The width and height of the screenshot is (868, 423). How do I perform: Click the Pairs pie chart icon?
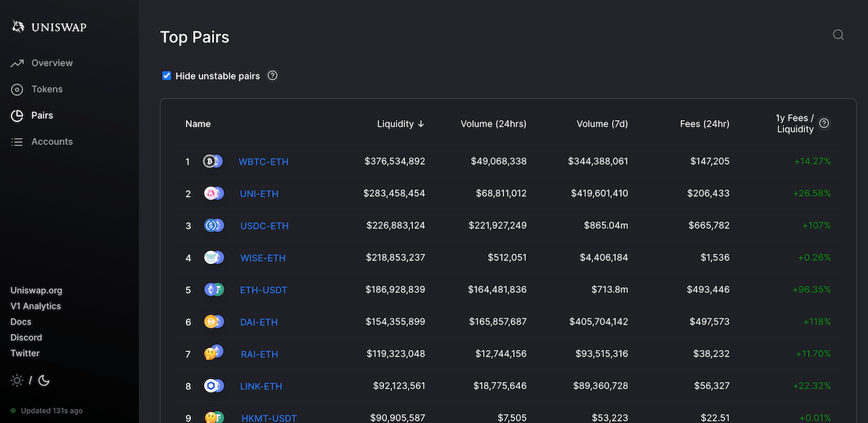(x=17, y=116)
